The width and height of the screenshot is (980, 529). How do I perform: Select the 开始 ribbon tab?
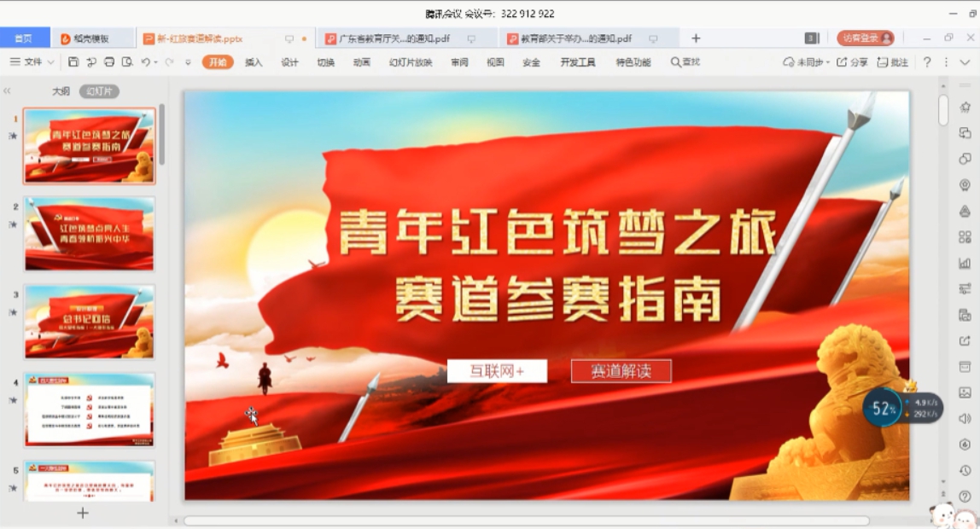(x=218, y=61)
